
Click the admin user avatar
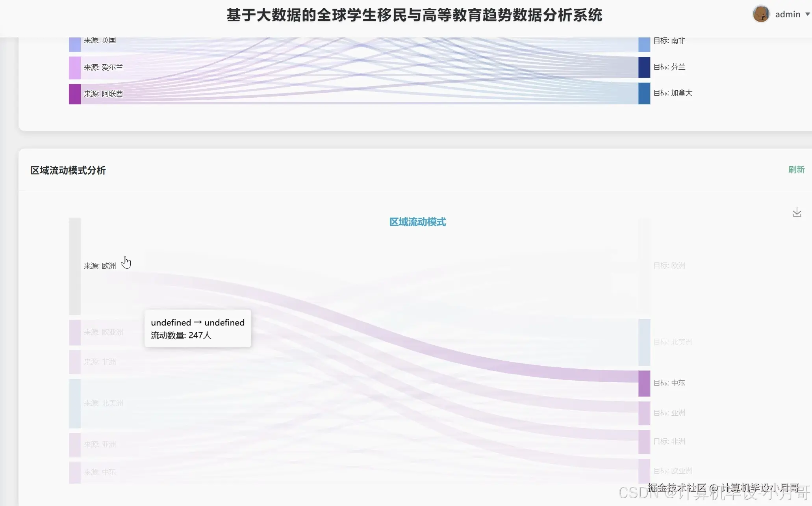coord(761,14)
